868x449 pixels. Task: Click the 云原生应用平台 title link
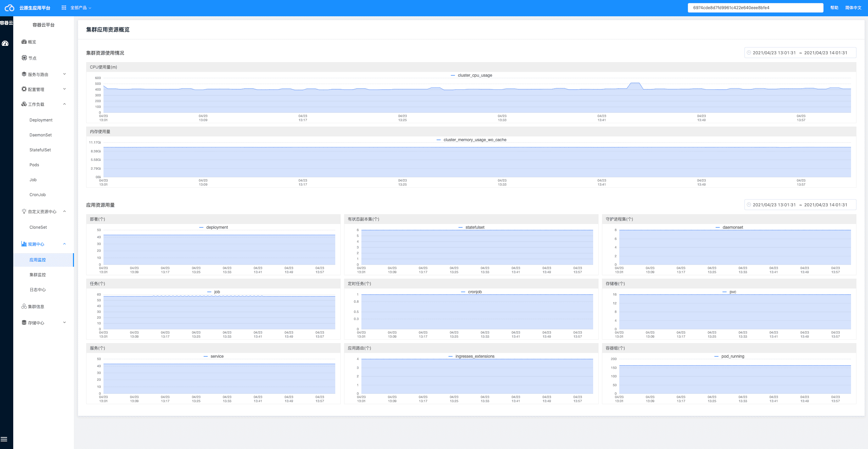[x=35, y=8]
